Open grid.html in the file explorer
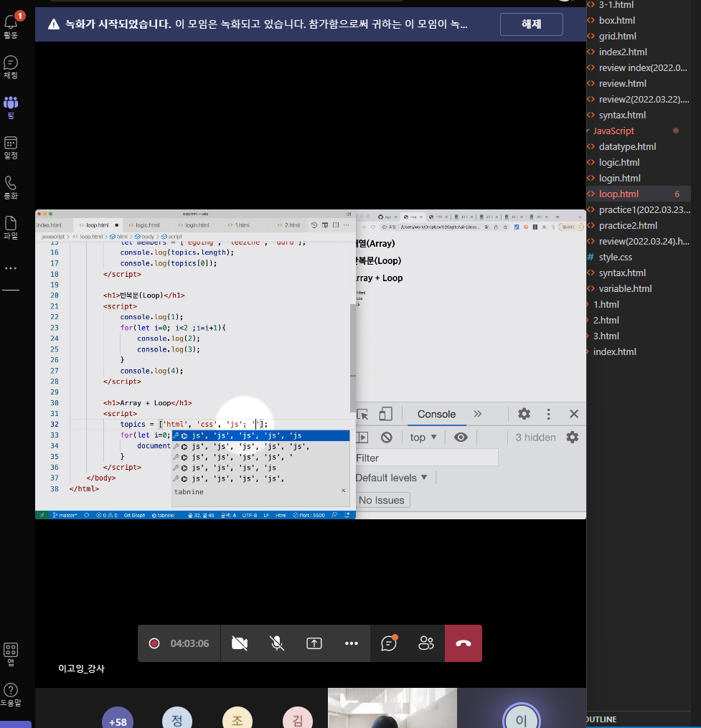Image resolution: width=701 pixels, height=728 pixels. click(617, 36)
